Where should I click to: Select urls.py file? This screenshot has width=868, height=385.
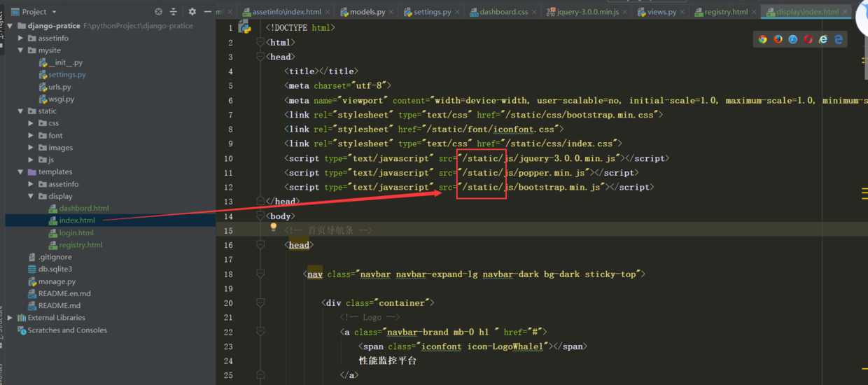click(x=59, y=87)
